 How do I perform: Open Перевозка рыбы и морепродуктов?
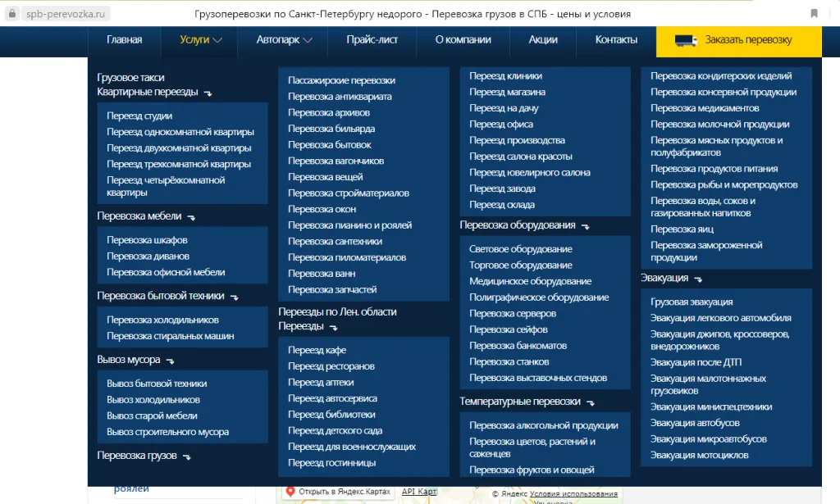(724, 184)
